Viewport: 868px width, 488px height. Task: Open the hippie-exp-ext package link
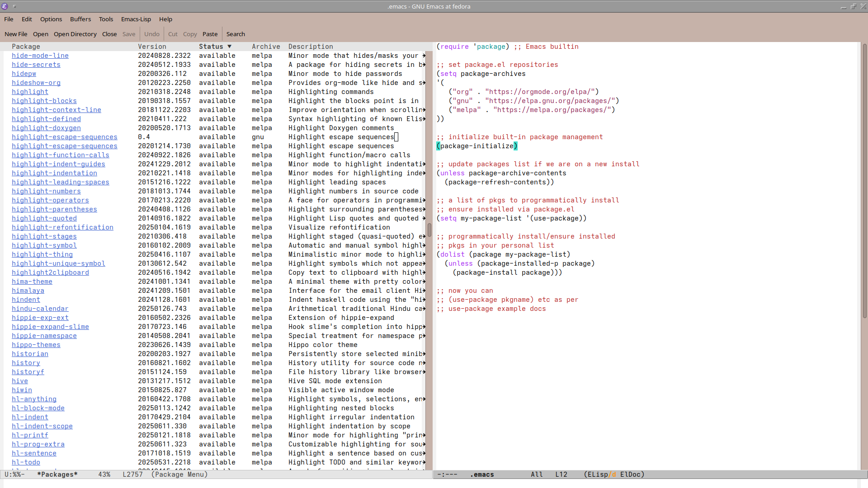pyautogui.click(x=40, y=318)
